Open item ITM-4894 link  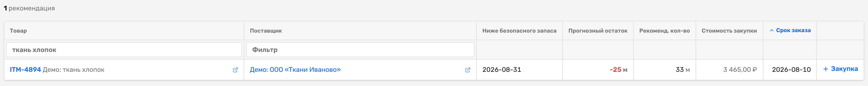point(25,70)
